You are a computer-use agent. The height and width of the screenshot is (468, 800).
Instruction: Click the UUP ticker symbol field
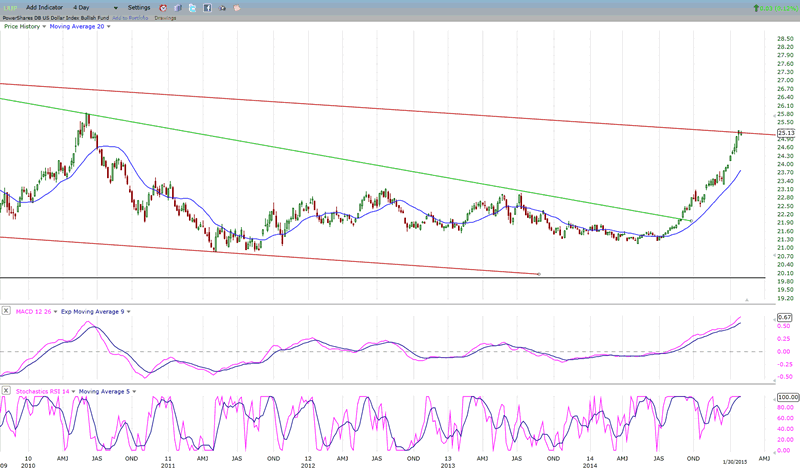[12, 7]
